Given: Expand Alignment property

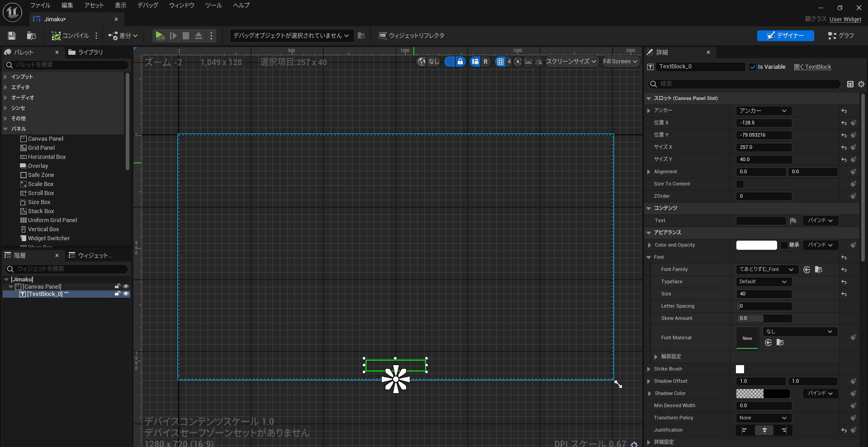Looking at the screenshot, I should 649,172.
